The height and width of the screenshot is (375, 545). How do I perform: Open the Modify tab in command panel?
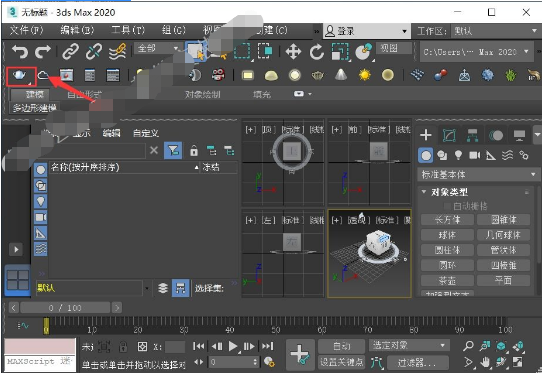click(x=449, y=135)
